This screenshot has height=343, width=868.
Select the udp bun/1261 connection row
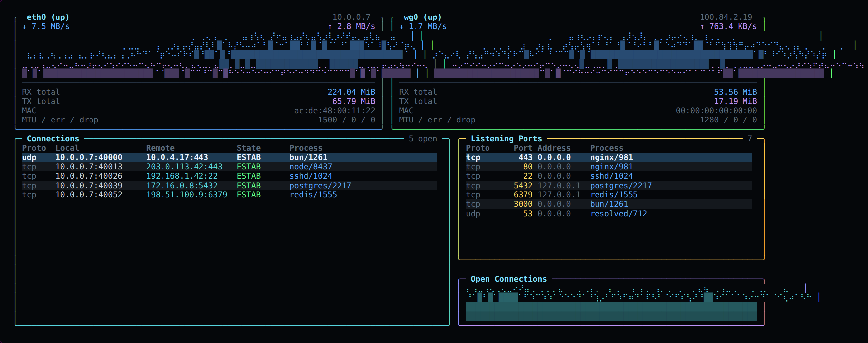[230, 157]
